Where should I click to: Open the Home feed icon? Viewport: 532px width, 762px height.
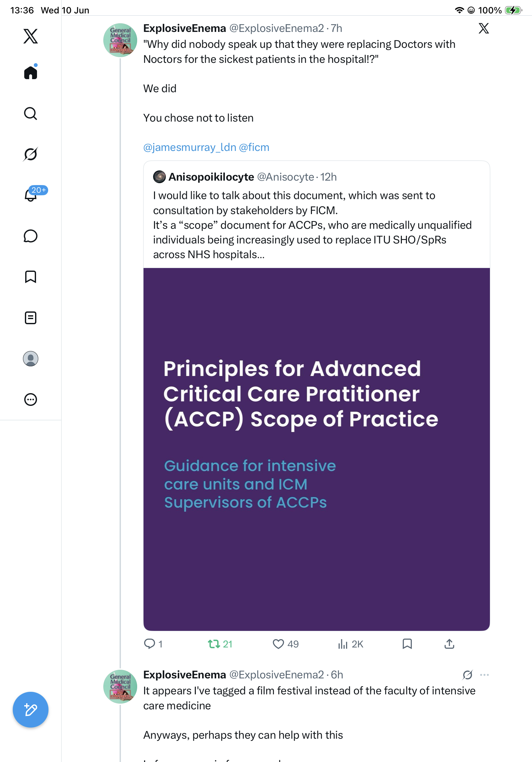(31, 72)
